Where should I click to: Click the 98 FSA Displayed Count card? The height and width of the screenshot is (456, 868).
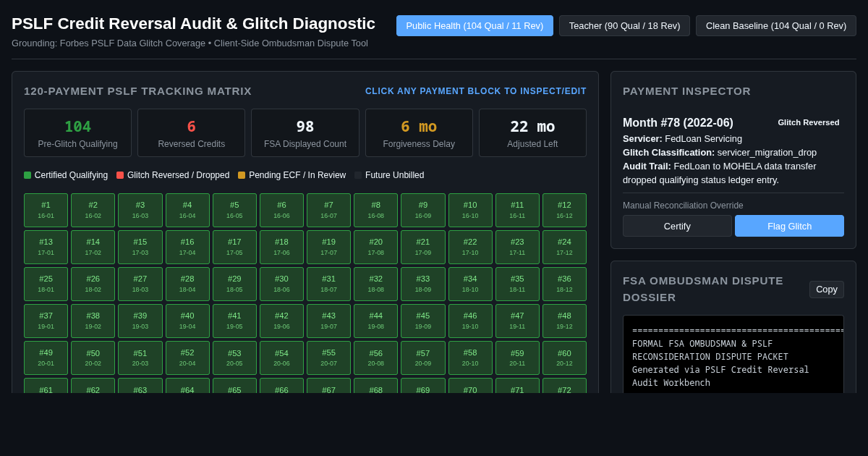point(305,133)
